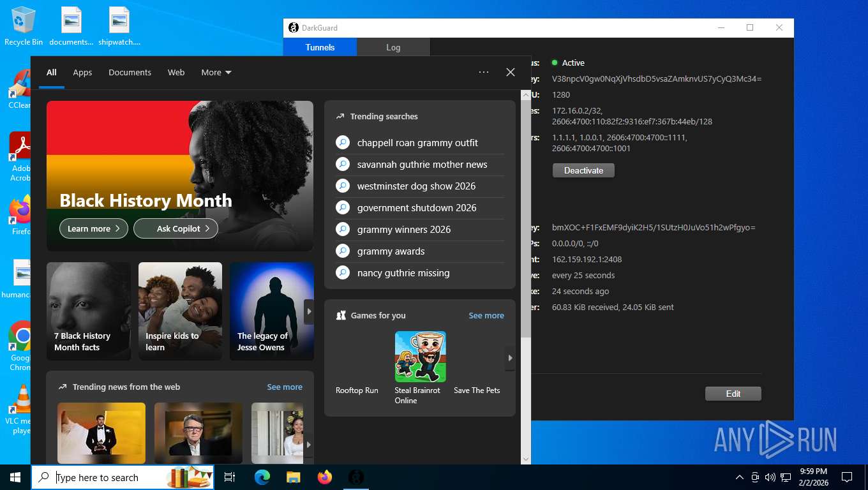The height and width of the screenshot is (490, 868).
Task: Click Learn more on Black History Month
Action: [x=94, y=228]
